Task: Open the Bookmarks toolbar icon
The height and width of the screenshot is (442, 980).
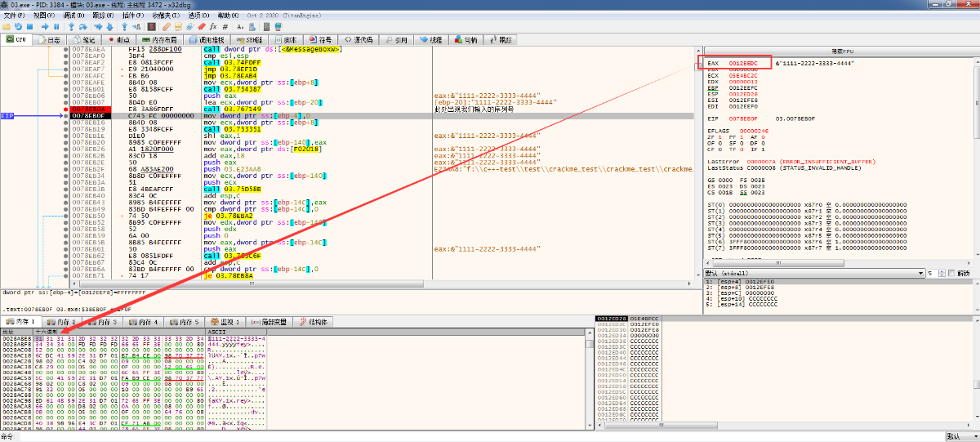Action: click(202, 27)
